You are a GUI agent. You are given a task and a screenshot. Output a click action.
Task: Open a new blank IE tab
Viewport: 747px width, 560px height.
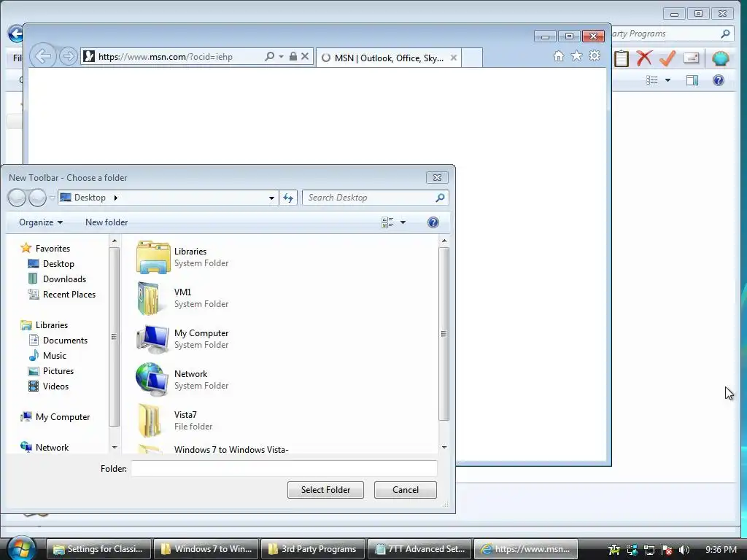point(472,58)
